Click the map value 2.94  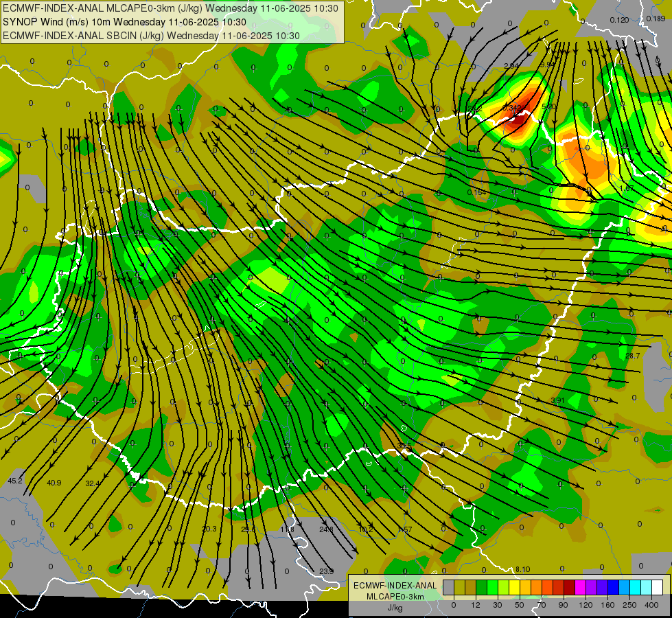click(511, 66)
